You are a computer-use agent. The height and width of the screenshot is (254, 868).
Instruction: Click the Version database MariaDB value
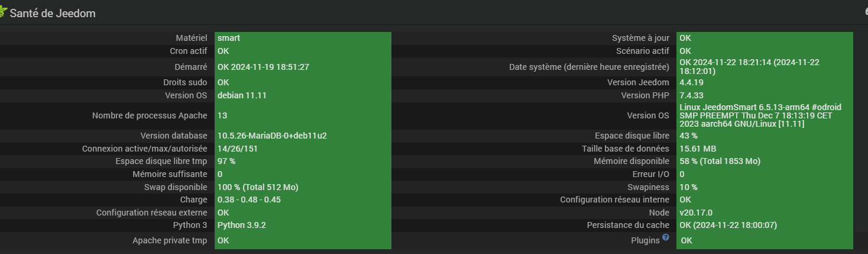click(272, 136)
